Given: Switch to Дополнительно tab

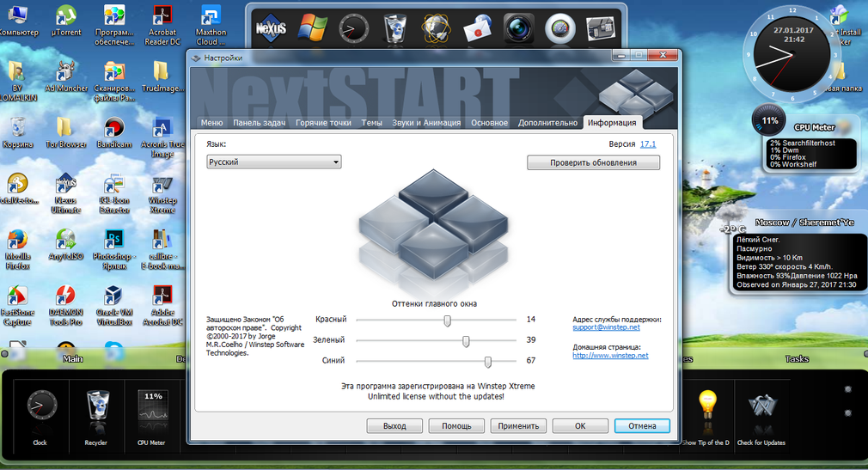Looking at the screenshot, I should (547, 123).
